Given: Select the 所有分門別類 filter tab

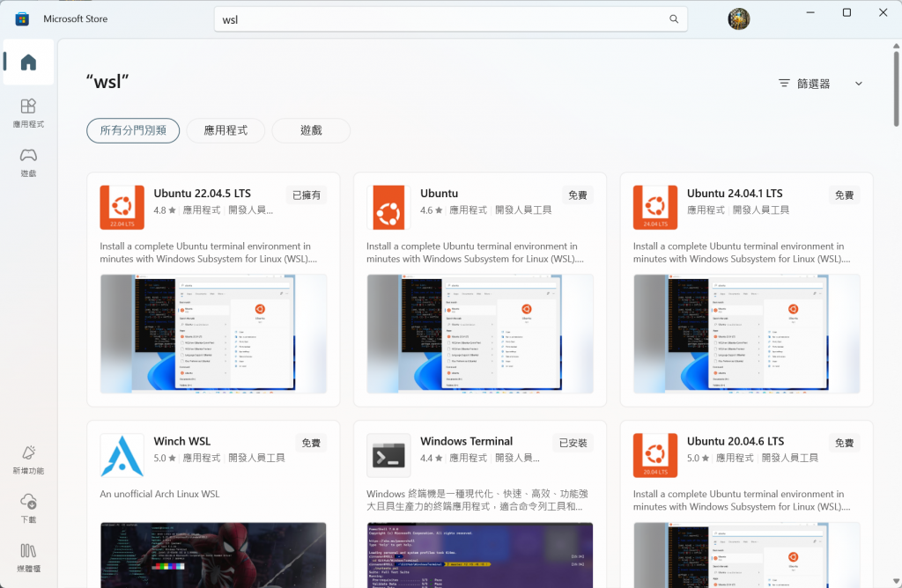Looking at the screenshot, I should coord(133,130).
